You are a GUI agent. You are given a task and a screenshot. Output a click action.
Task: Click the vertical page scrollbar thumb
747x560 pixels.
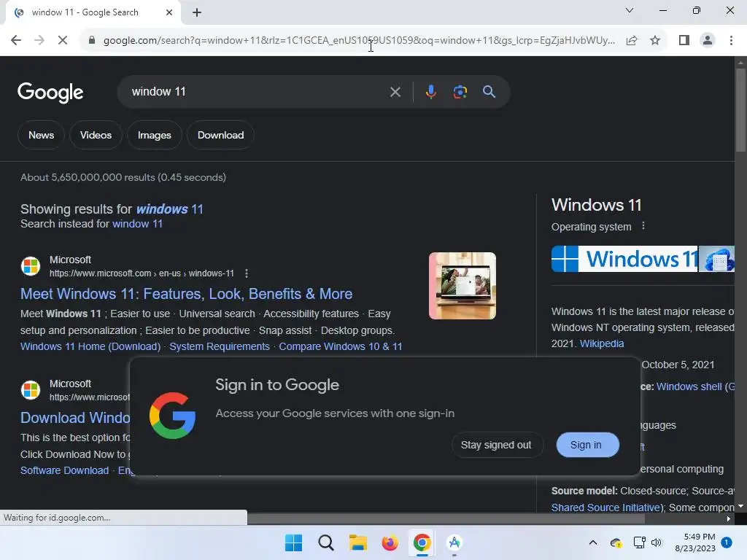tap(740, 111)
